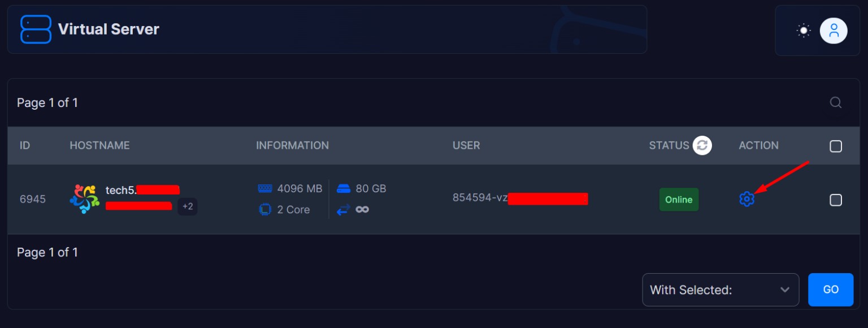Open the search magnifier icon
The image size is (868, 328).
(835, 102)
